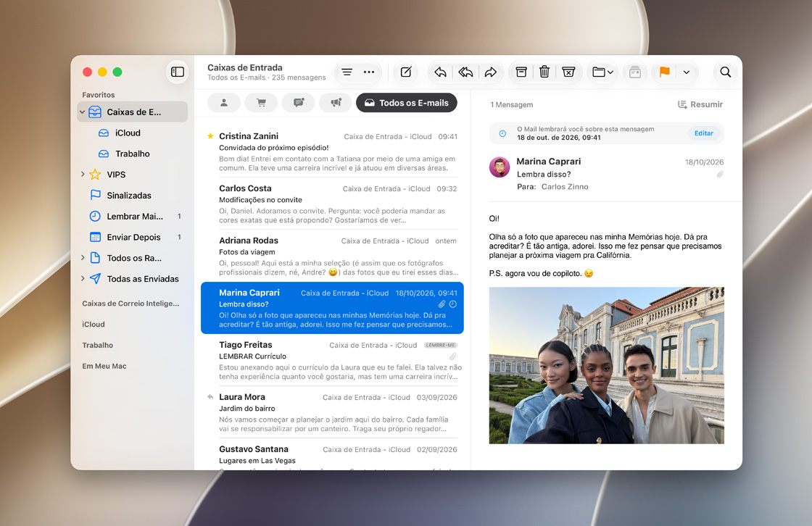Move selected message to Junk
Screen dimensions: 812x526
[568, 72]
